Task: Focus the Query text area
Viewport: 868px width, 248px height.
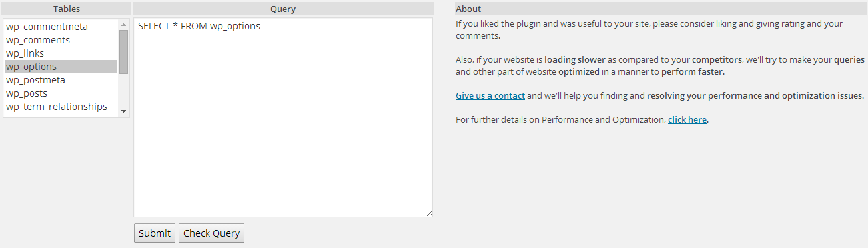Action: click(283, 117)
